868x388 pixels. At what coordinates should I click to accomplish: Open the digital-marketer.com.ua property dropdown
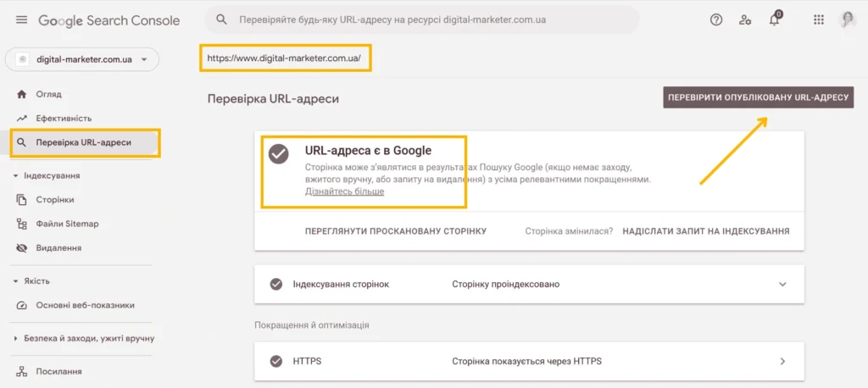(x=82, y=59)
